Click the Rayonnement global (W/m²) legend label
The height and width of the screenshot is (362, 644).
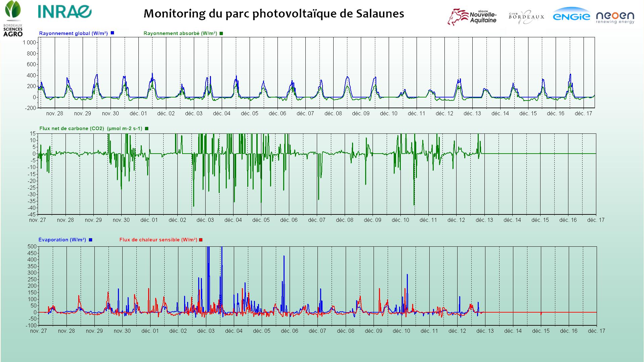73,33
